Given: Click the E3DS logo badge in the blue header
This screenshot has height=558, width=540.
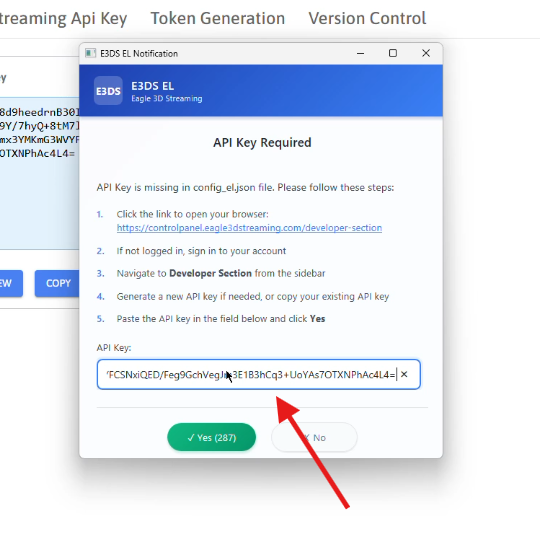Looking at the screenshot, I should pos(108,91).
